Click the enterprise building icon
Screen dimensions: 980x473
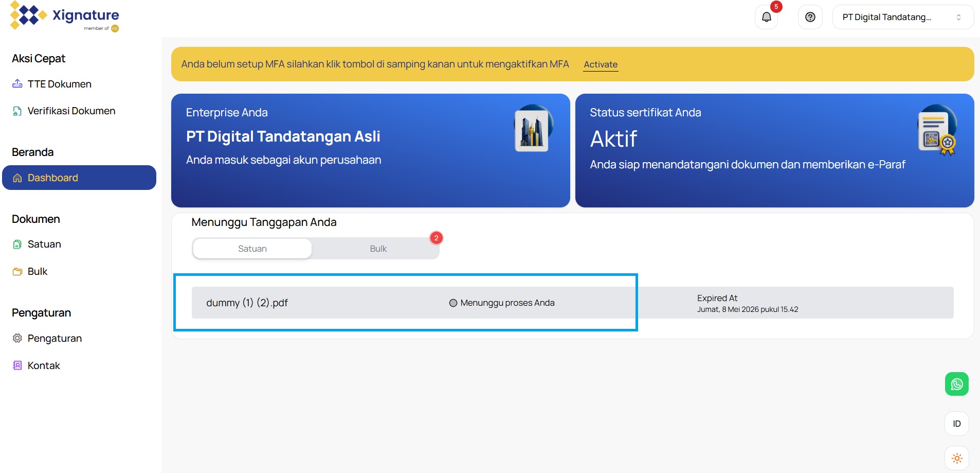coord(532,130)
